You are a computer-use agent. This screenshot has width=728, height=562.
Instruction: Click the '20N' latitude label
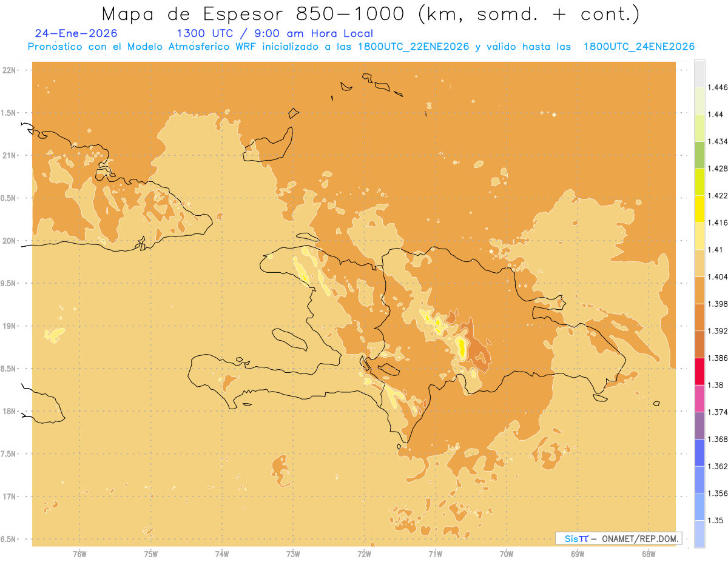(10, 241)
